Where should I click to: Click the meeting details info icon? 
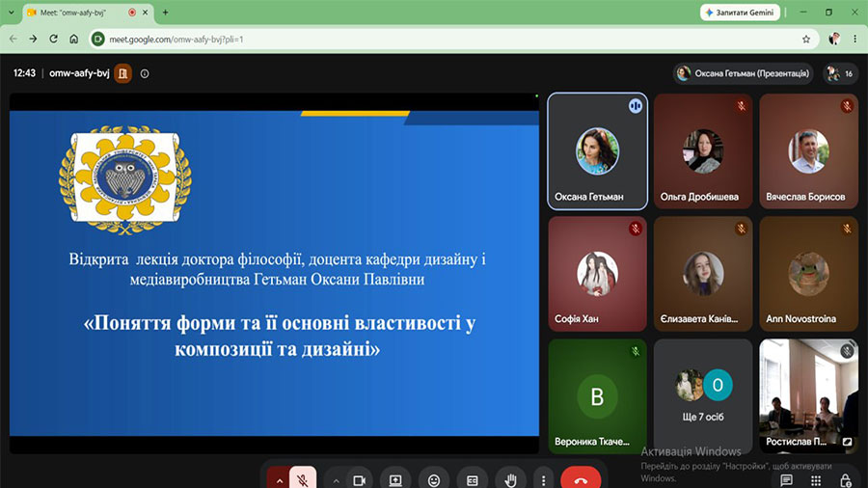point(145,73)
